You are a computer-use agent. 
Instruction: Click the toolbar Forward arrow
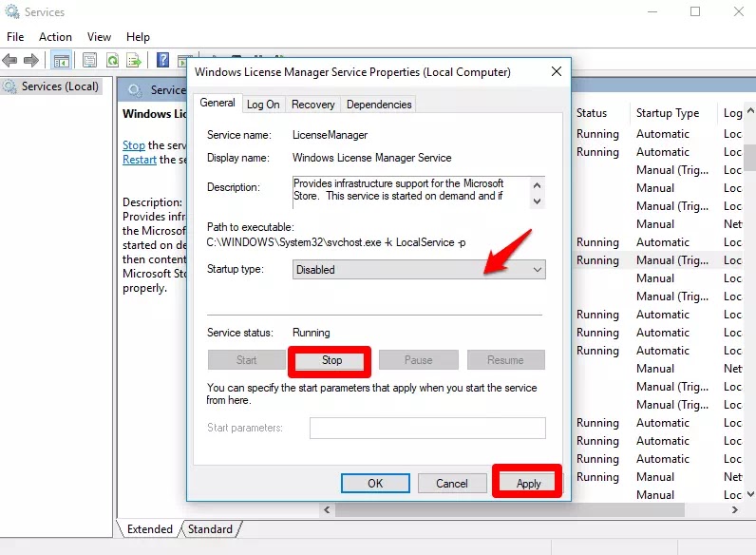(30, 60)
